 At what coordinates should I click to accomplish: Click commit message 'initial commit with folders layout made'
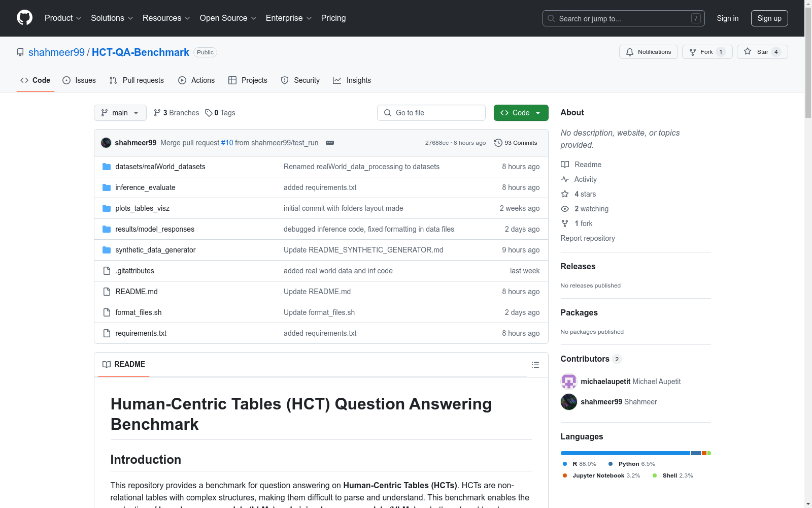point(344,208)
